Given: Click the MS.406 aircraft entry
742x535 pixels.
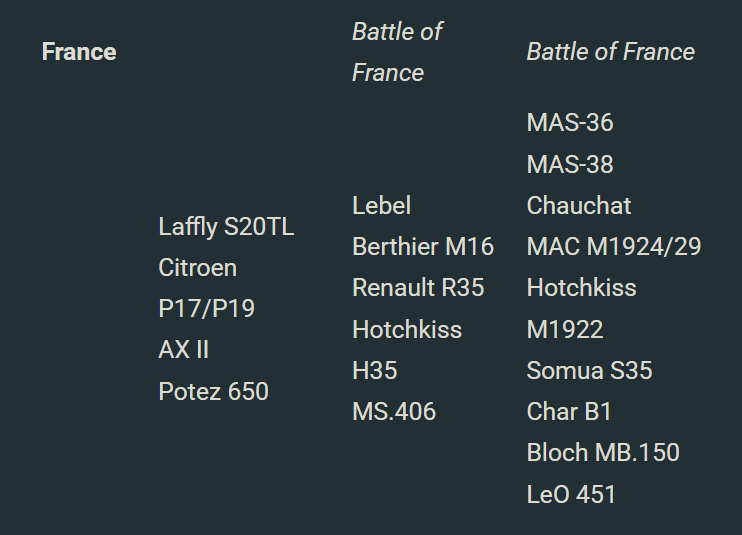Looking at the screenshot, I should pyautogui.click(x=394, y=411).
